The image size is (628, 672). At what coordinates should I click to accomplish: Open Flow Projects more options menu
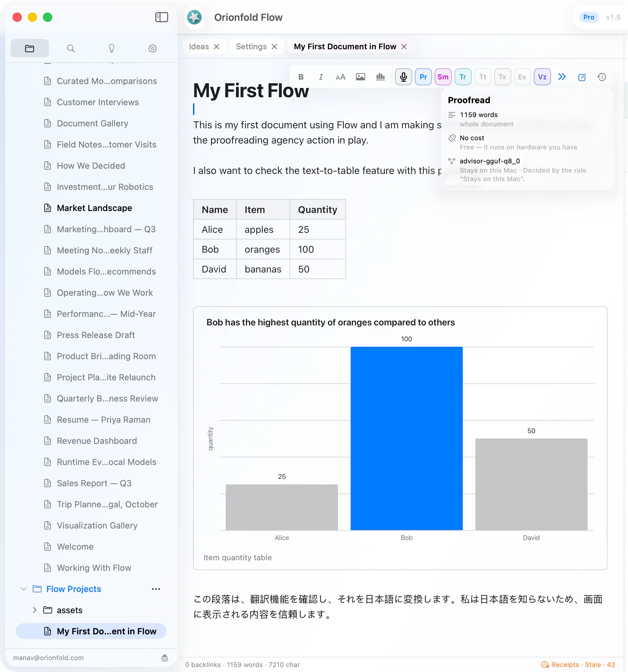click(x=156, y=589)
